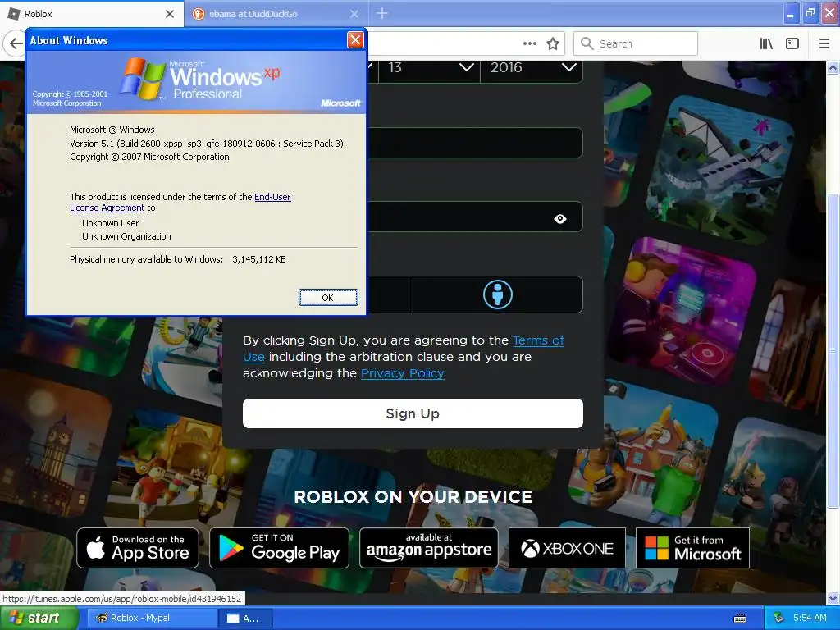This screenshot has height=630, width=840.
Task: Click the Windows start button
Action: tap(39, 618)
